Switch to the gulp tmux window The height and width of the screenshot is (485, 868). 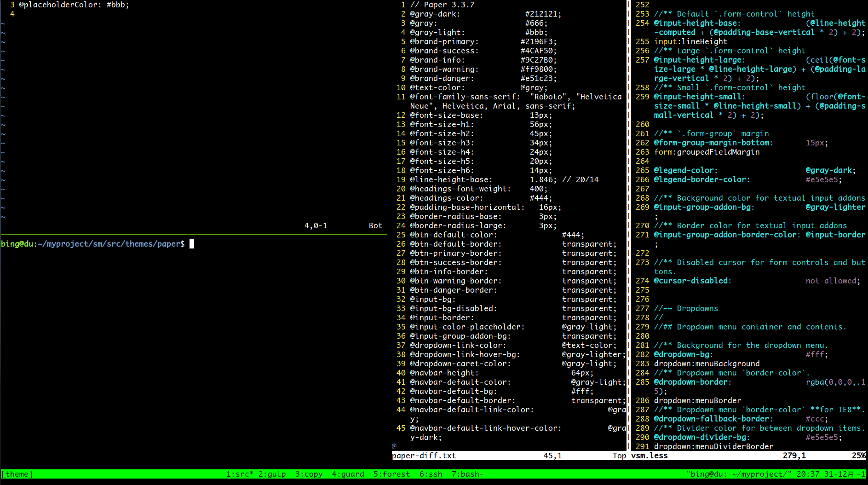[271, 474]
